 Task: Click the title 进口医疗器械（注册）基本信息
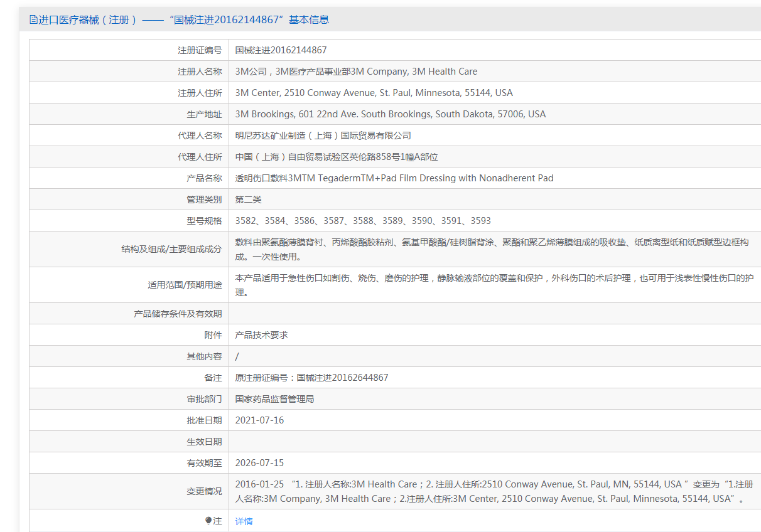click(x=183, y=19)
